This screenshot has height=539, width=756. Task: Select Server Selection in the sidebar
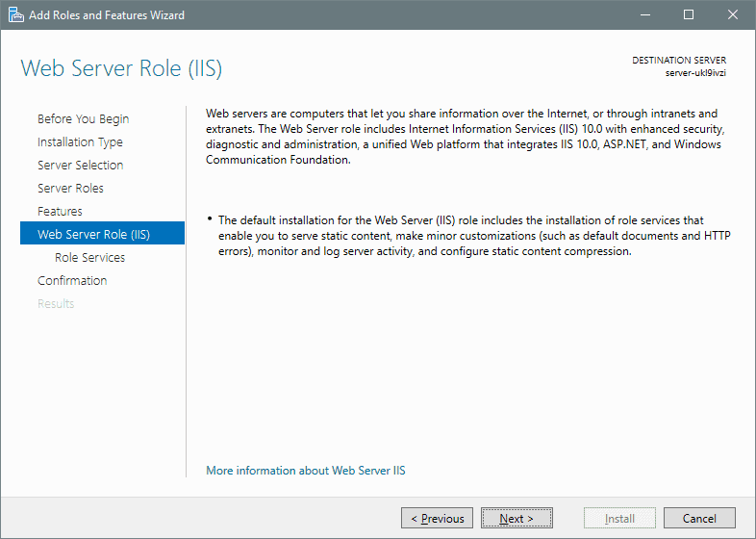pos(81,165)
